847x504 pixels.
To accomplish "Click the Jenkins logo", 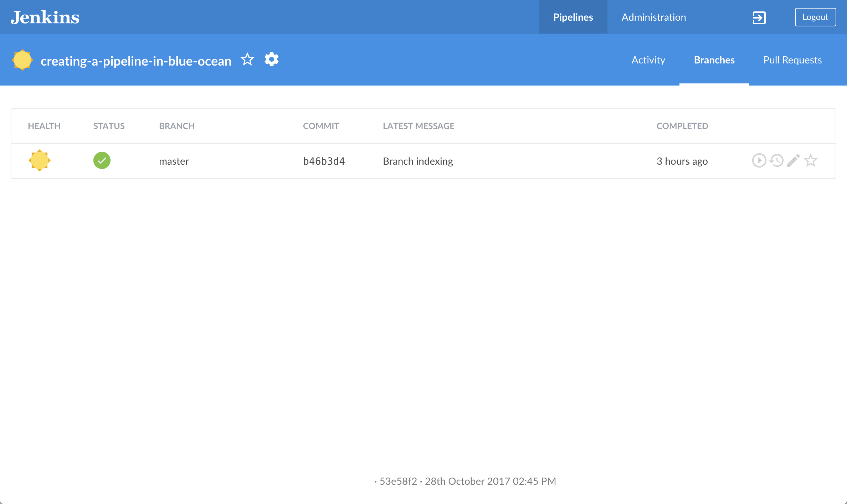I will pyautogui.click(x=45, y=17).
